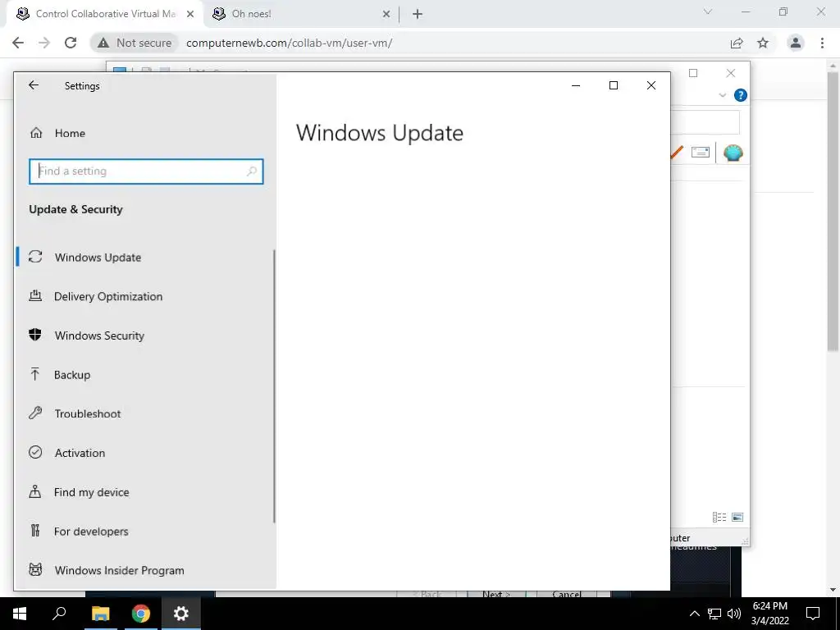Switch to Control Collaborative Virtual Machine tab
Viewport: 840px width, 630px height.
pos(104,14)
